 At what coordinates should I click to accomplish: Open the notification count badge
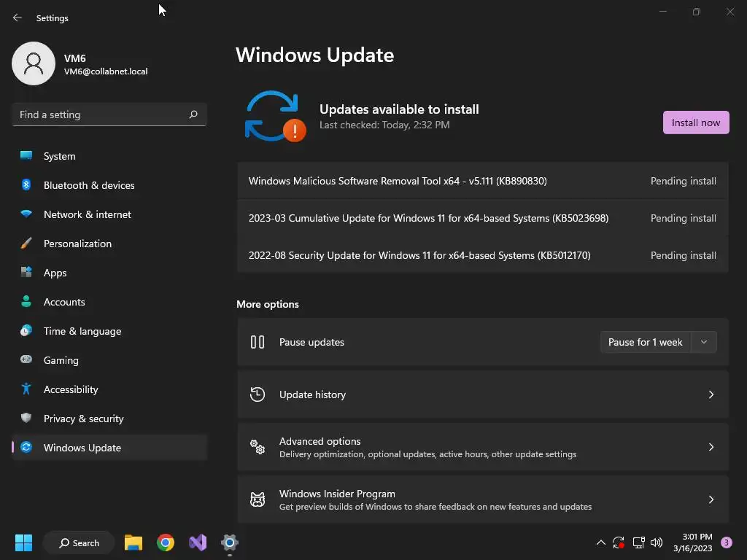click(x=726, y=542)
